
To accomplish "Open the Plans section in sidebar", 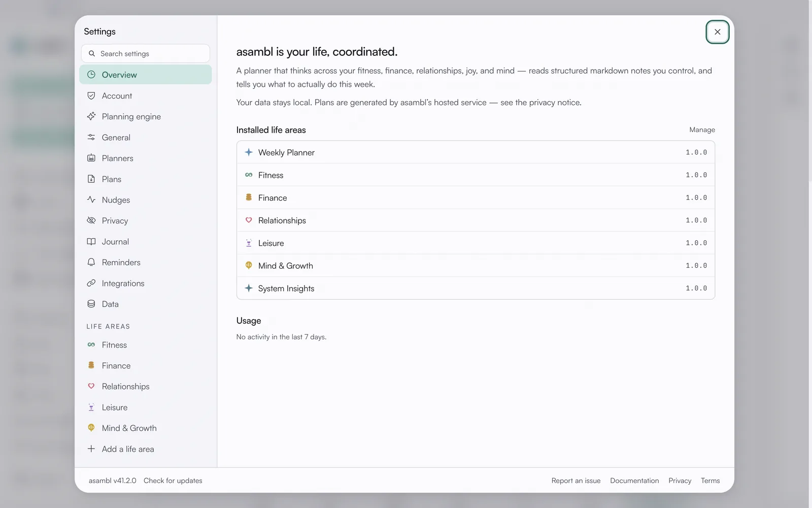I will point(145,179).
